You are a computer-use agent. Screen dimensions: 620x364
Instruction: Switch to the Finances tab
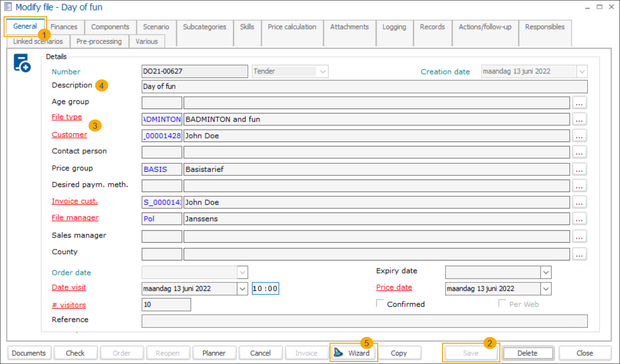[64, 27]
